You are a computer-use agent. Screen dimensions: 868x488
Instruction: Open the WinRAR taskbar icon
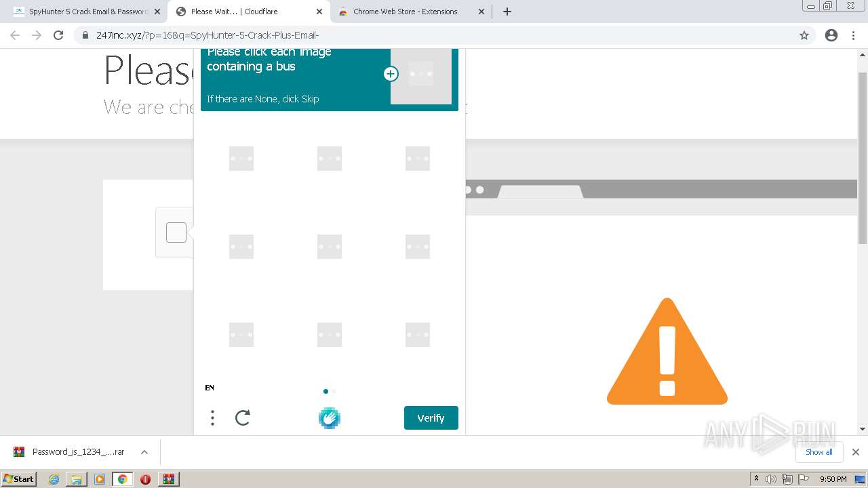(168, 479)
